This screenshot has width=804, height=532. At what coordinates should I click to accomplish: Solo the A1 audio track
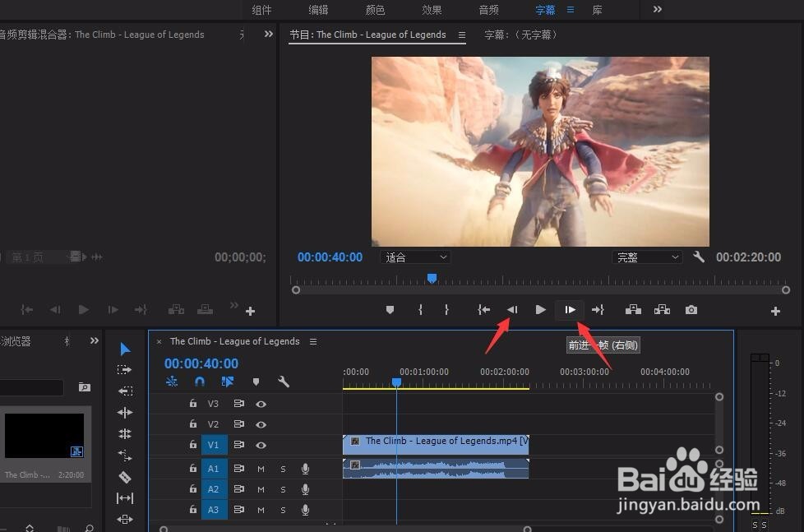click(283, 469)
